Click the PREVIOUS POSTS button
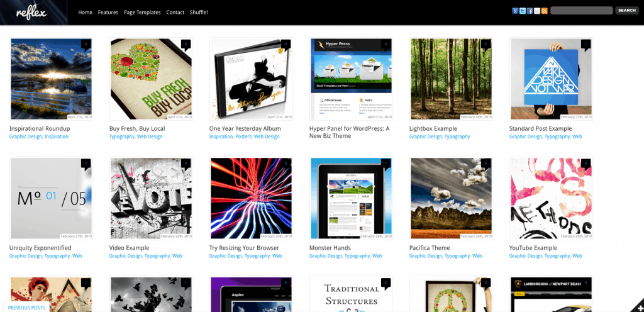The height and width of the screenshot is (312, 644). click(x=26, y=308)
